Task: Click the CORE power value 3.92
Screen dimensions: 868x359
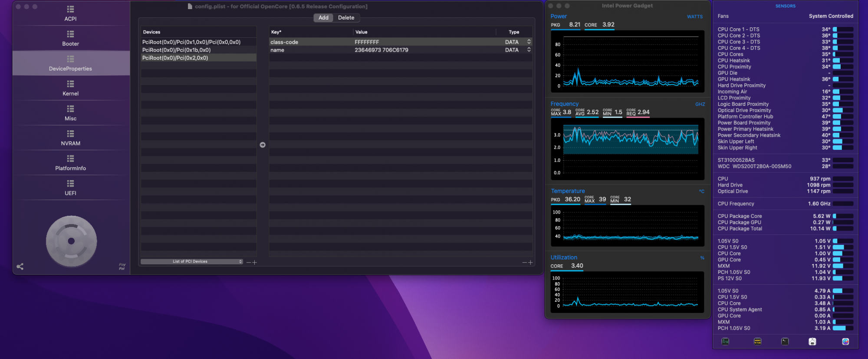Action: 608,25
